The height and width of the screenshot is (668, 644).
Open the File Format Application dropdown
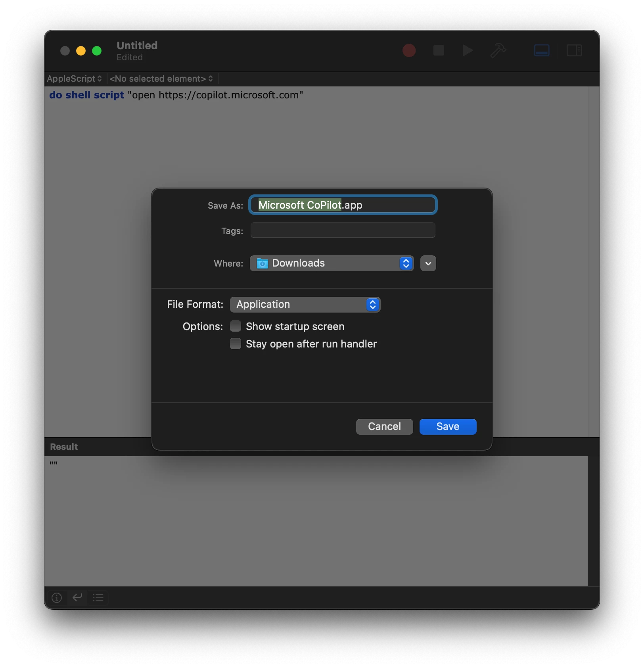pyautogui.click(x=305, y=304)
